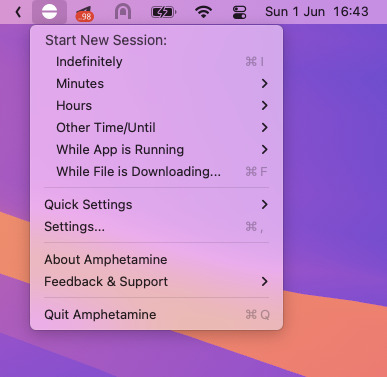The image size is (387, 377).
Task: Open Settings... for Amphetamine
Action: (156, 227)
